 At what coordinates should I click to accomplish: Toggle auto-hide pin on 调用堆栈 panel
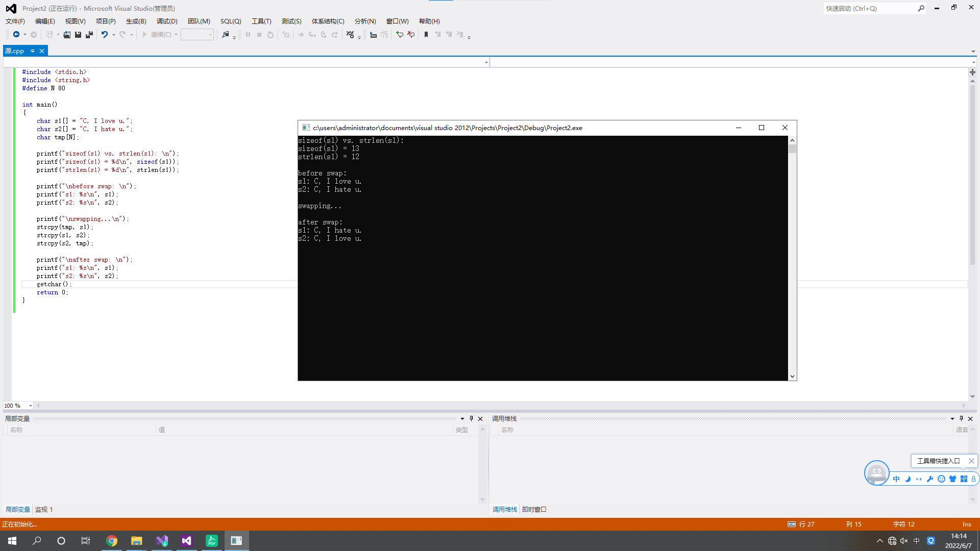tap(961, 418)
